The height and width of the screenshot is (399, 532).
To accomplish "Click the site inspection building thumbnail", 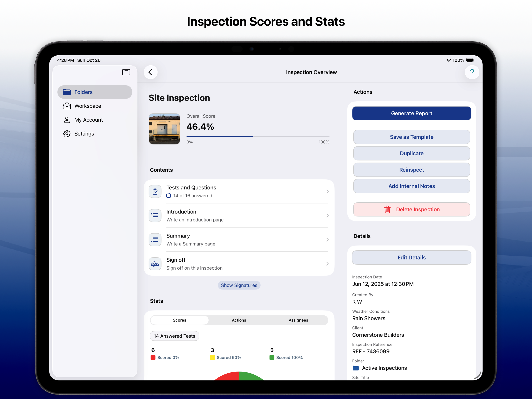I will pos(165,129).
